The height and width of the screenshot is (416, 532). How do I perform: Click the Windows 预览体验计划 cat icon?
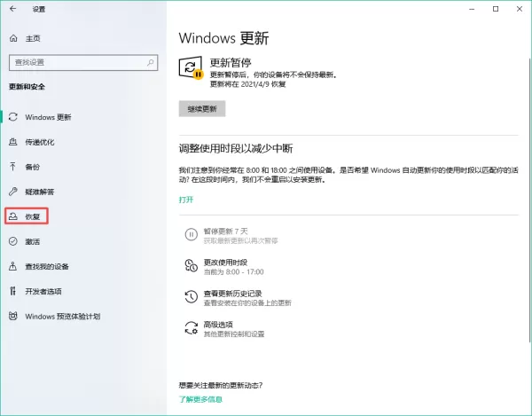(x=13, y=316)
